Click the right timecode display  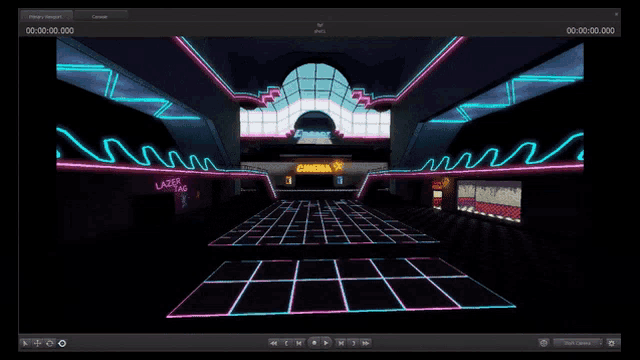tap(590, 31)
